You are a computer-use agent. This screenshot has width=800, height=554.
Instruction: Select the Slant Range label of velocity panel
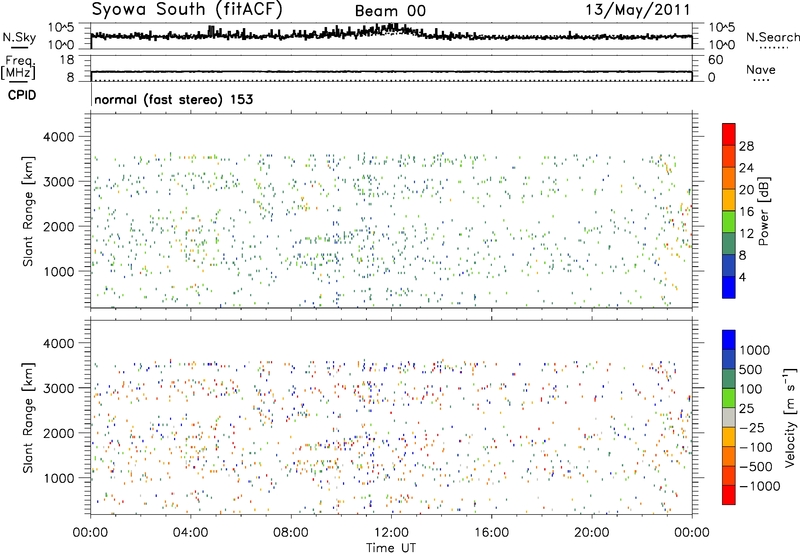tap(28, 417)
